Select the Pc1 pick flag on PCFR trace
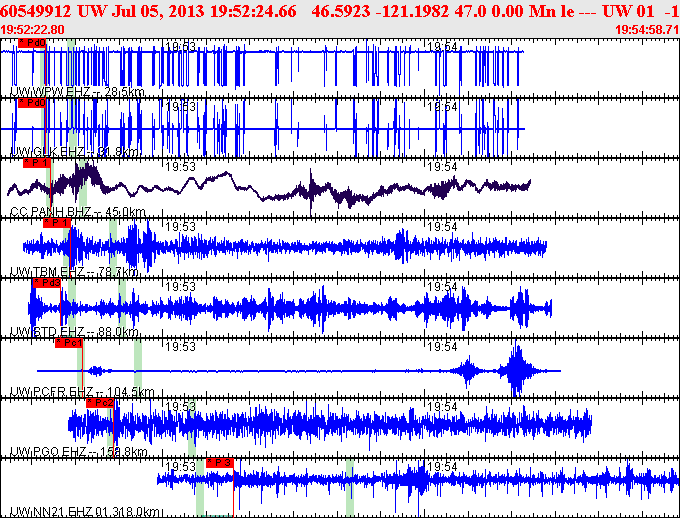Viewport: 680px width, 518px height. [69, 343]
